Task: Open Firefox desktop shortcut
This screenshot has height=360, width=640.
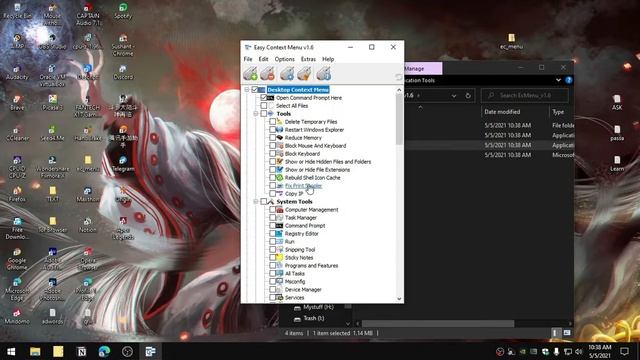Action: (17, 194)
